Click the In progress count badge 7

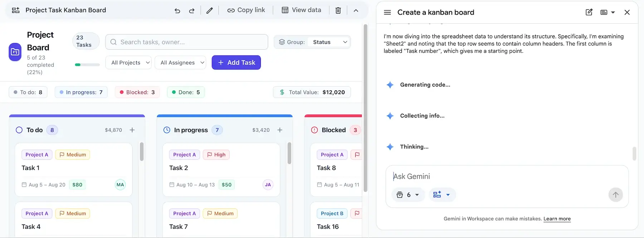click(217, 130)
